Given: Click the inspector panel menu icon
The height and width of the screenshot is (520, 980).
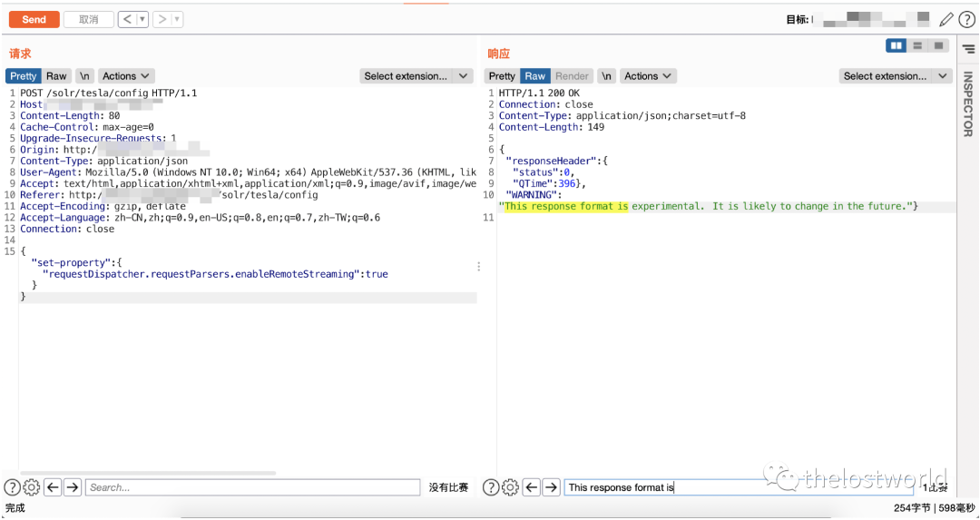Looking at the screenshot, I should click(968, 49).
